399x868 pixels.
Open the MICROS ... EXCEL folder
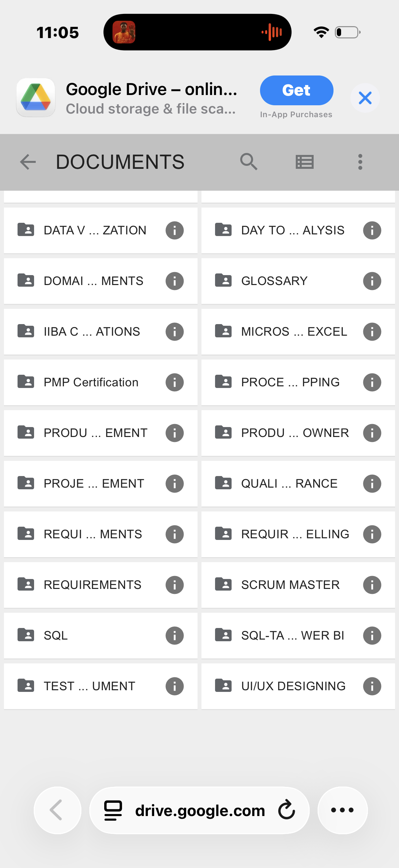point(293,332)
